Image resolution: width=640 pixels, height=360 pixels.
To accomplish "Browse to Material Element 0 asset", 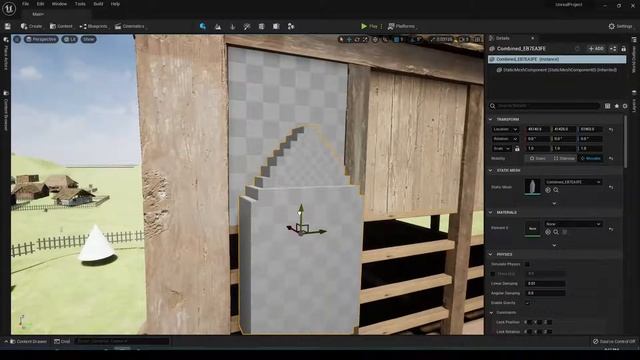I will click(x=556, y=232).
